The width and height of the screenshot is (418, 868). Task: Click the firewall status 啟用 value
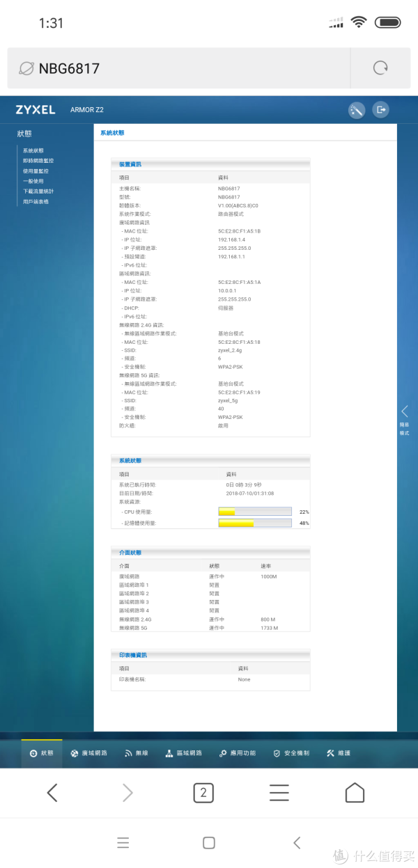[223, 425]
